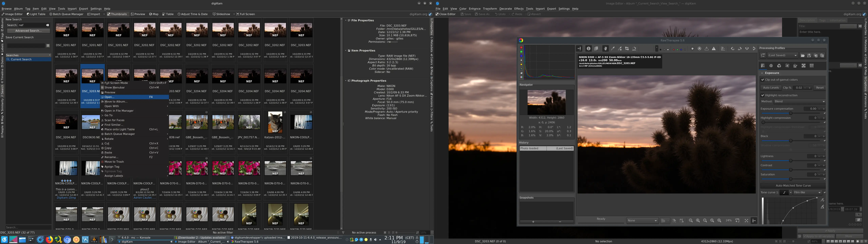Select the Hand pan tool in RawTherapee
The image size is (868, 244).
pyautogui.click(x=606, y=49)
